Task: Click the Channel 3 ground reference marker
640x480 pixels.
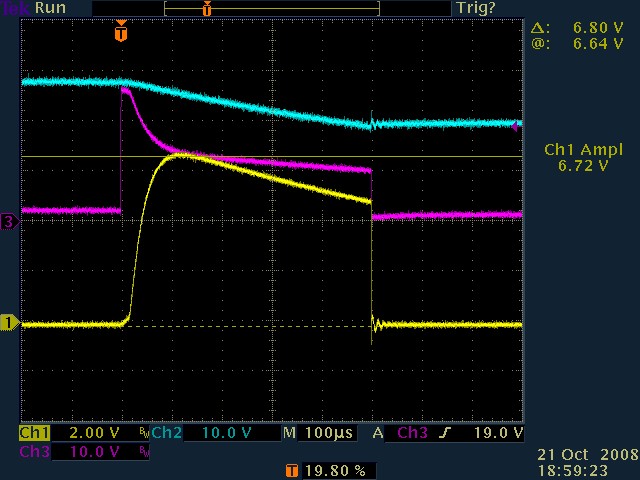Action: pyautogui.click(x=9, y=222)
